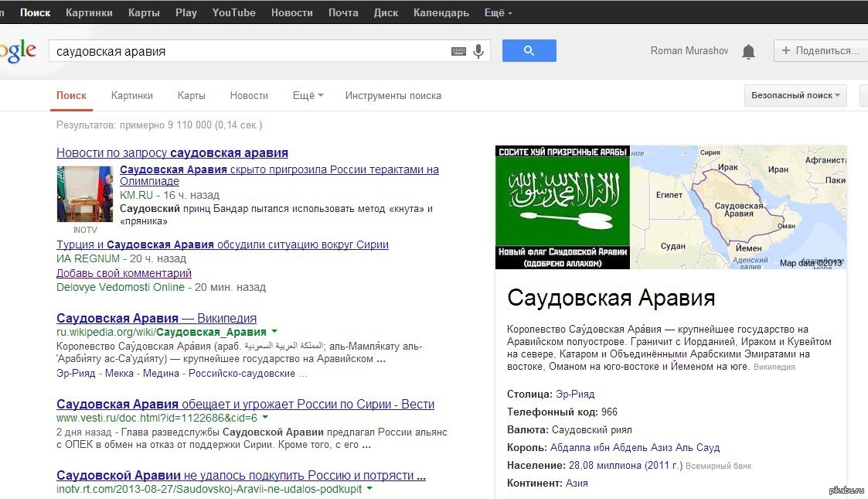Follow the Эр-Рияд sitelink under Wikipedia result
This screenshot has width=868, height=499.
[76, 373]
